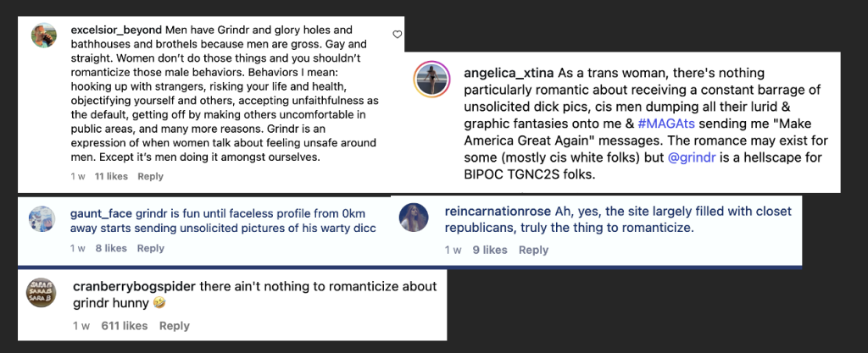The width and height of the screenshot is (868, 353).
Task: Open excelsior_beyond's profile picture
Action: point(44,36)
